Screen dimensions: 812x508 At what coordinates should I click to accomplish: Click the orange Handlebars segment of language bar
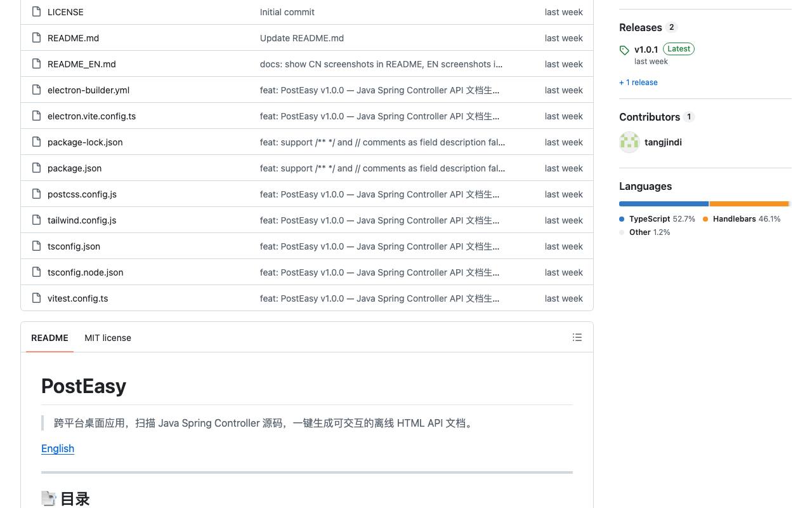(749, 204)
